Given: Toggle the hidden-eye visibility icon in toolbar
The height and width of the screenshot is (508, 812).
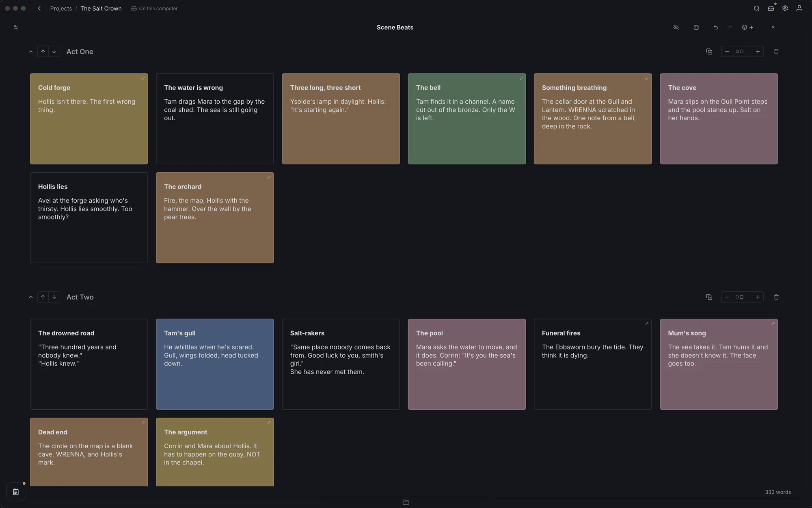Looking at the screenshot, I should pyautogui.click(x=676, y=27).
